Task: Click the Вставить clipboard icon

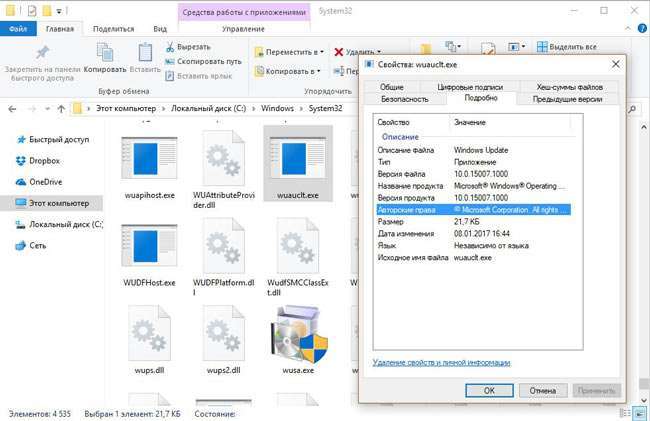Action: (145, 52)
